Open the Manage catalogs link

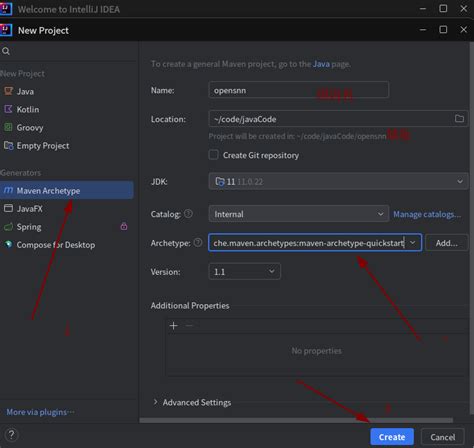427,214
